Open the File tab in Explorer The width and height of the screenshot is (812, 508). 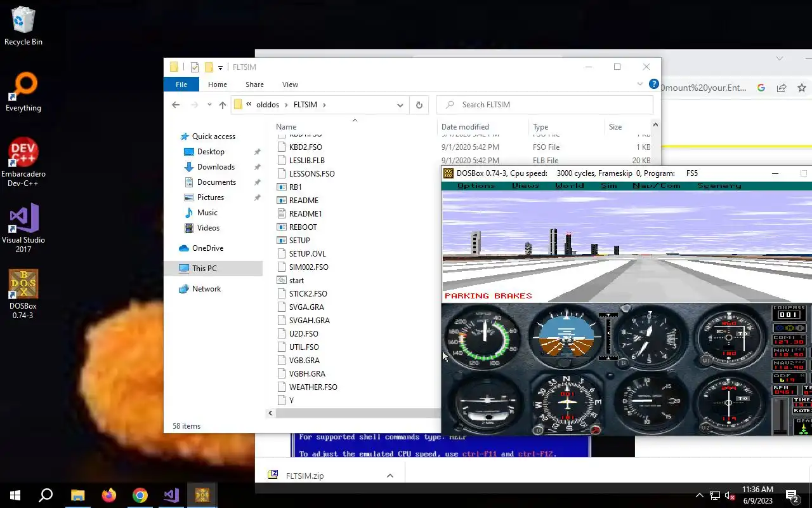181,84
